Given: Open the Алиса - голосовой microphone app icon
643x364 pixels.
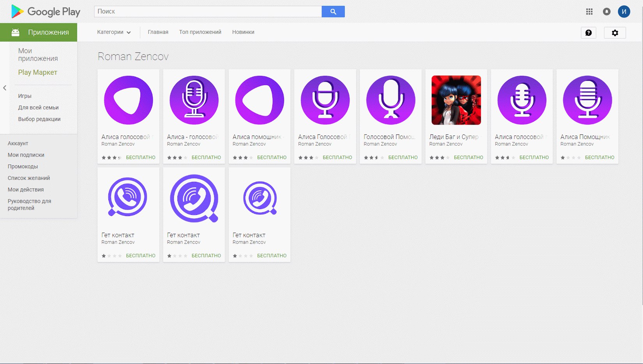Looking at the screenshot, I should pos(194,100).
